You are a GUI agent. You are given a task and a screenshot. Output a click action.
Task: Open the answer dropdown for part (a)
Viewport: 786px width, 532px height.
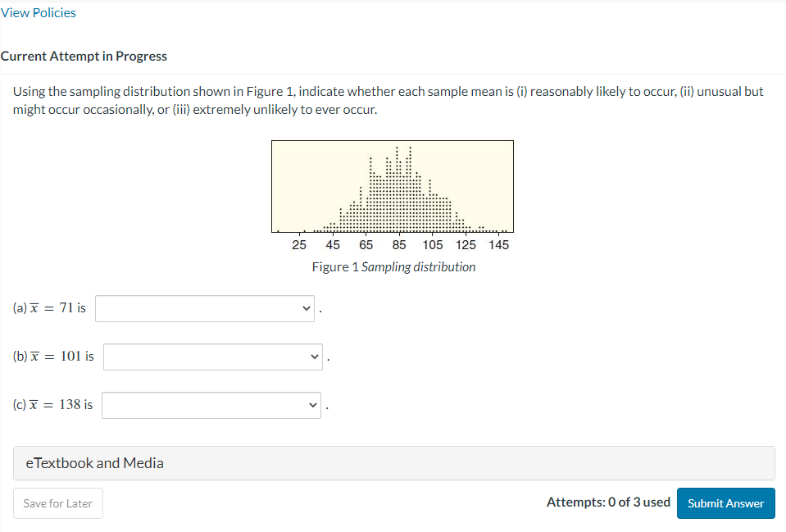tap(204, 308)
